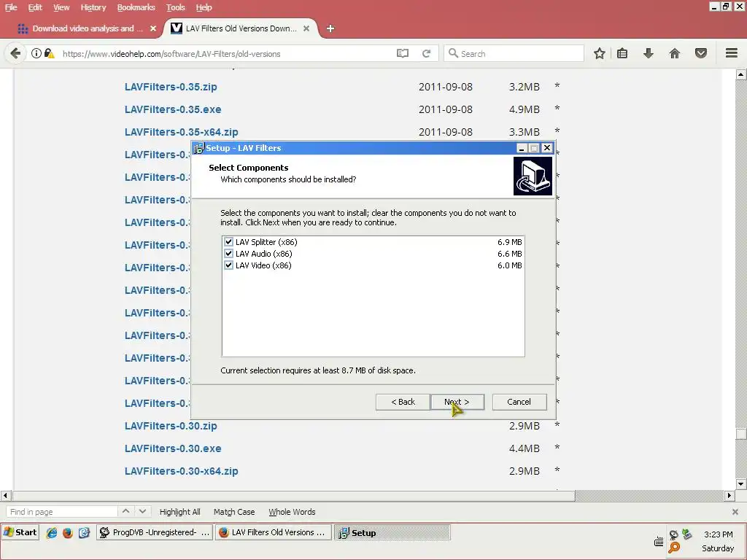Find previous match with the up arrow
Screen dimensions: 747x560
(125, 511)
